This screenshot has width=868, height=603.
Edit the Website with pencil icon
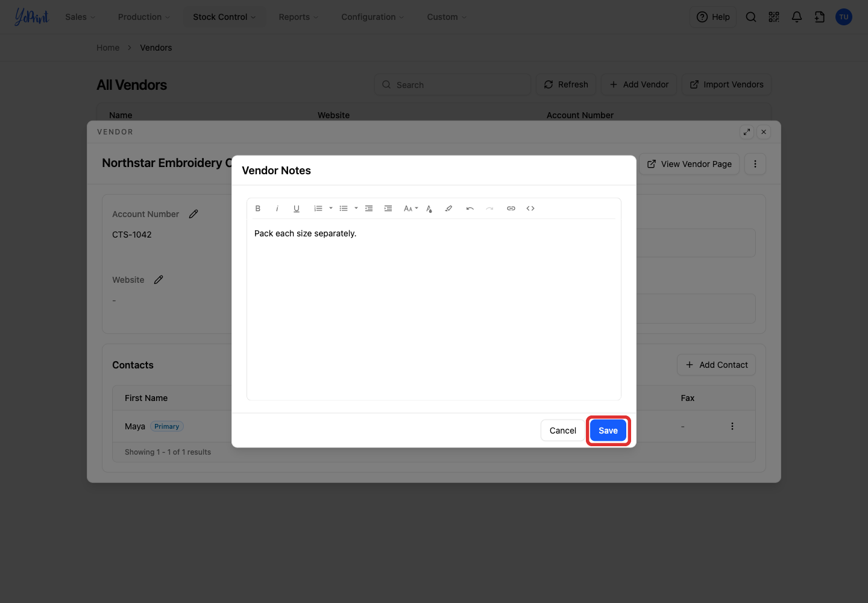click(x=159, y=280)
